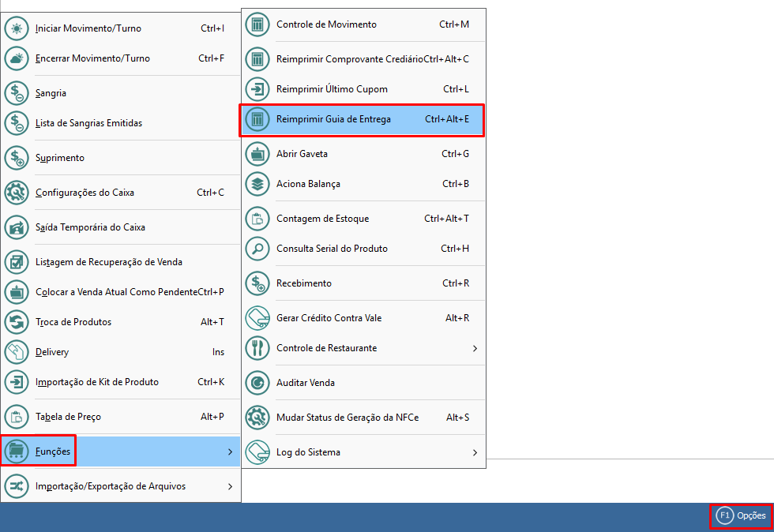The height and width of the screenshot is (532, 774).
Task: Click the Sangria money icon
Action: 17,93
